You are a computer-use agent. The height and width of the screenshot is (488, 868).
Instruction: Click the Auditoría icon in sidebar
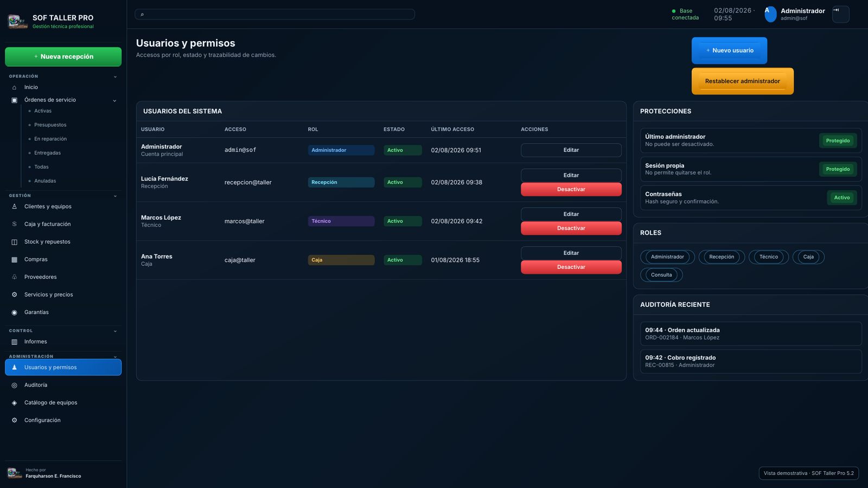(14, 385)
